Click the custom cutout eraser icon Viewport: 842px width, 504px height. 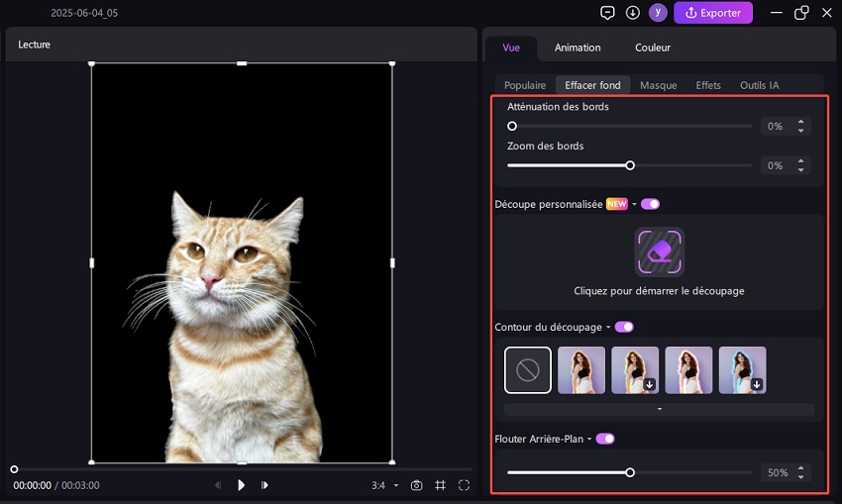(x=659, y=252)
